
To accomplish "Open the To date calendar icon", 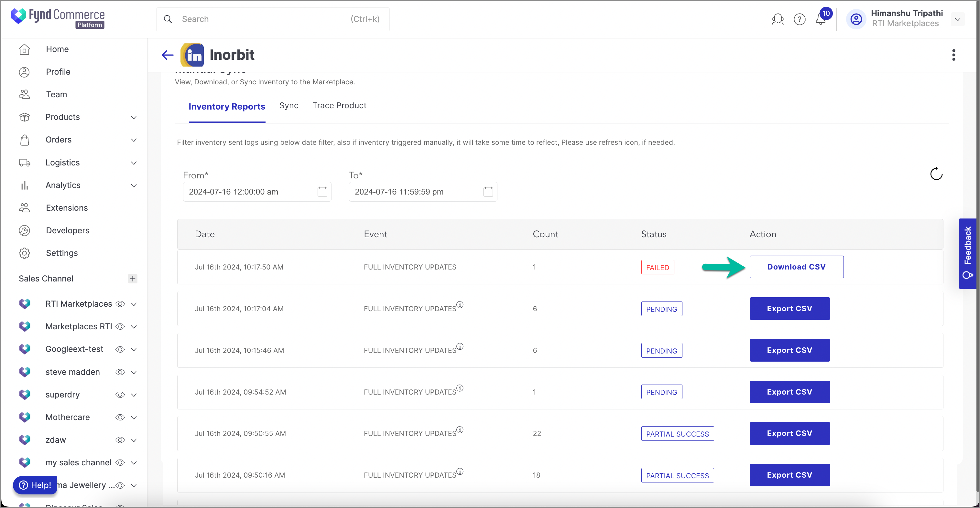I will [x=488, y=192].
